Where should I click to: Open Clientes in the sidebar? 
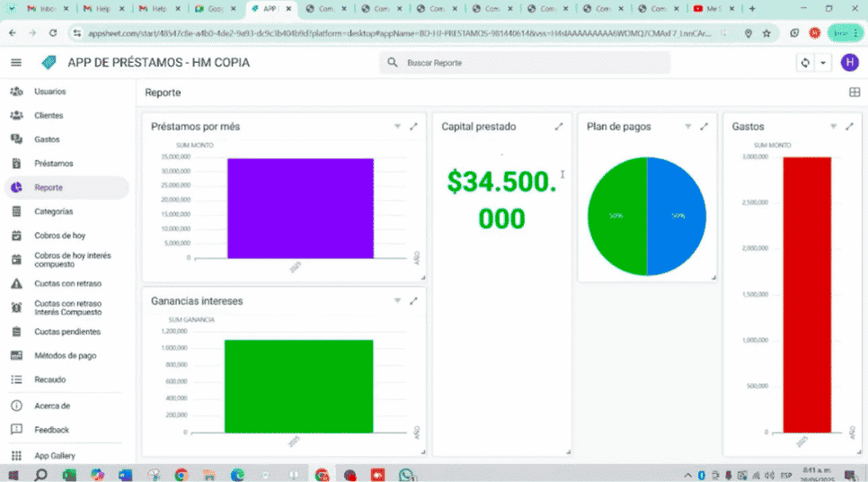[x=66, y=115]
